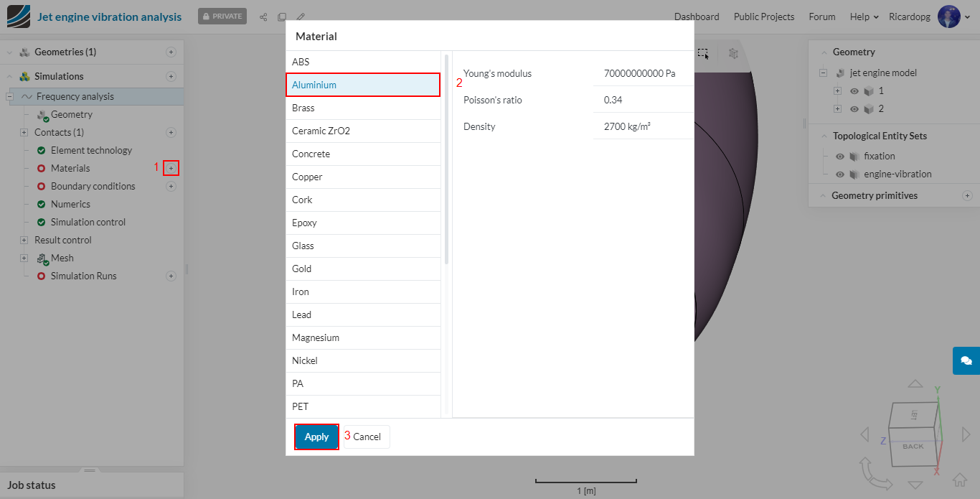Click the edit project pencil icon

(x=301, y=17)
